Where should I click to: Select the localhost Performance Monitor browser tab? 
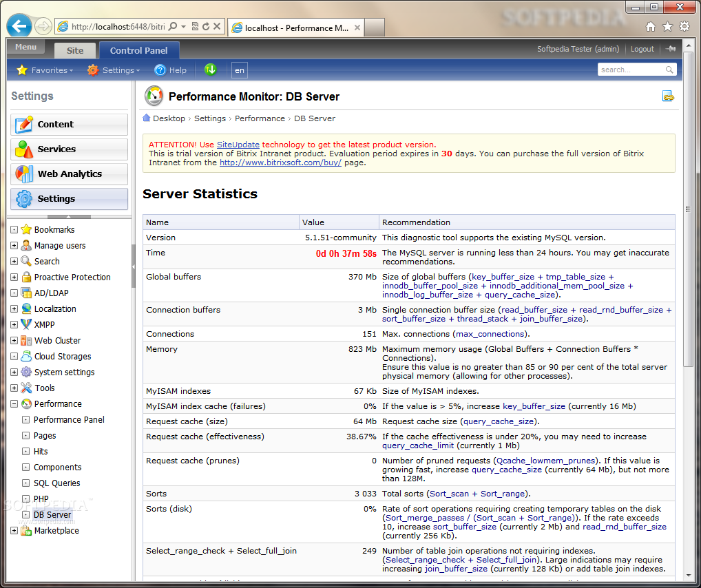coord(296,28)
